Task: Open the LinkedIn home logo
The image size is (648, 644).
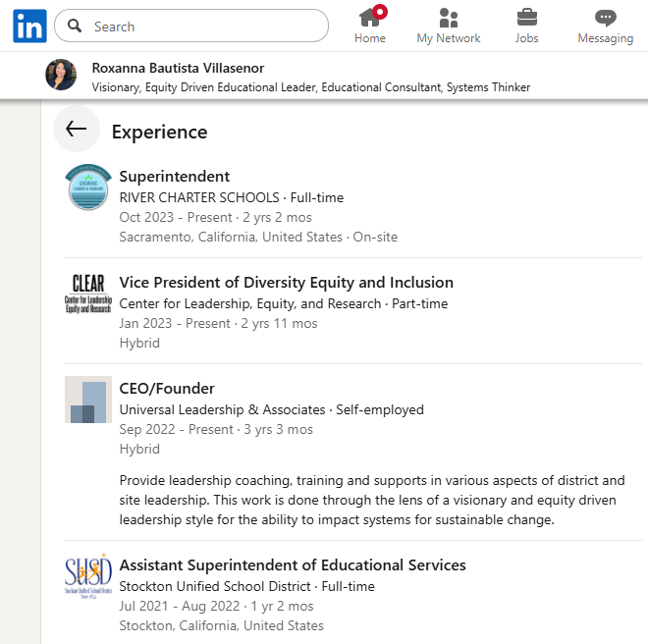Action: [29, 27]
